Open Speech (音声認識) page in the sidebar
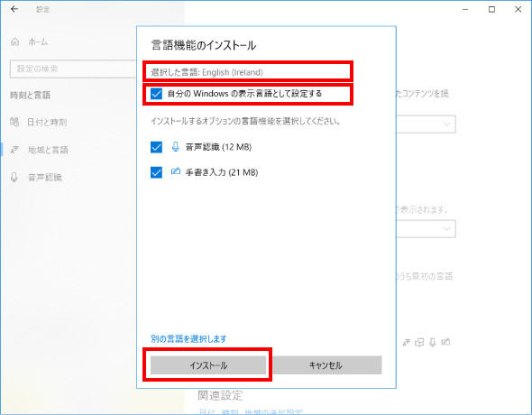 (45, 177)
